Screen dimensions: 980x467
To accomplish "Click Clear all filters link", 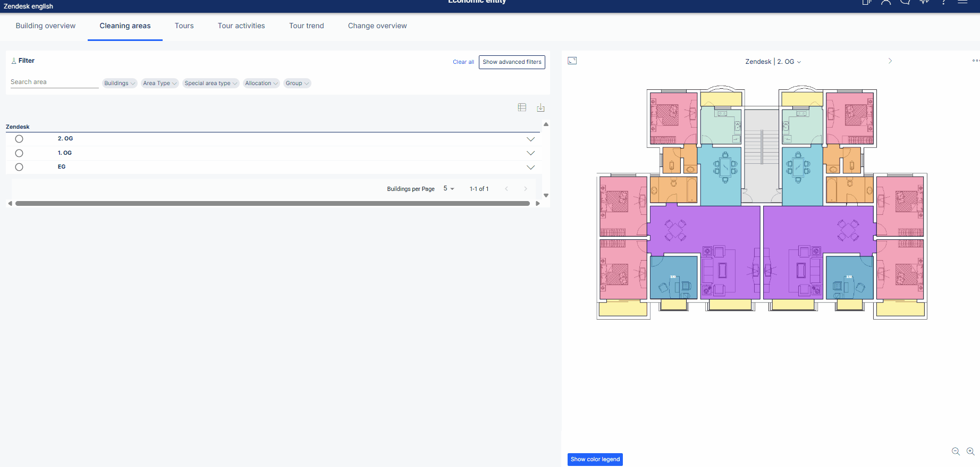I will point(463,62).
